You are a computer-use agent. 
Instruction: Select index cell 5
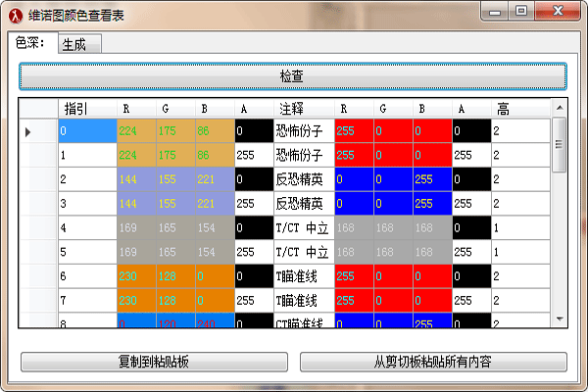[87, 252]
